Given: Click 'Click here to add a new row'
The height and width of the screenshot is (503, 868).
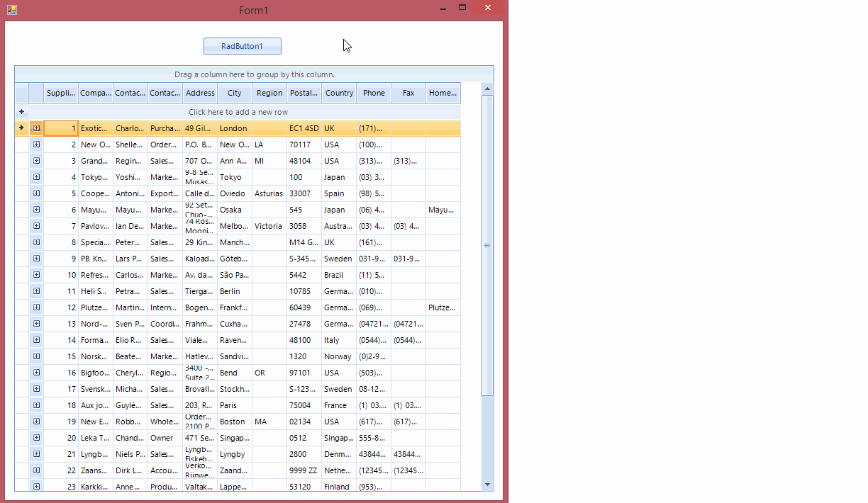Looking at the screenshot, I should (238, 112).
